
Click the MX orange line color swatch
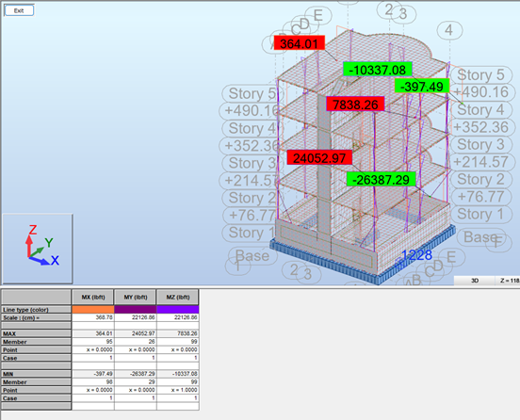pyautogui.click(x=93, y=309)
